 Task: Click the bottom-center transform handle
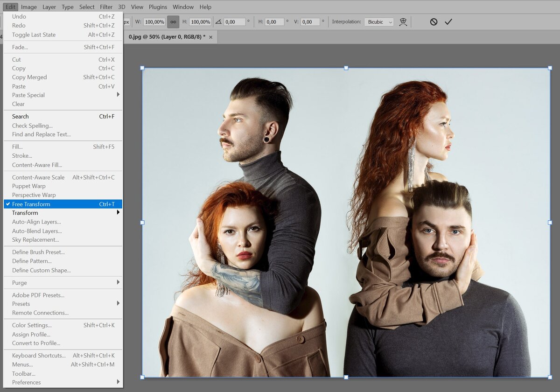346,377
